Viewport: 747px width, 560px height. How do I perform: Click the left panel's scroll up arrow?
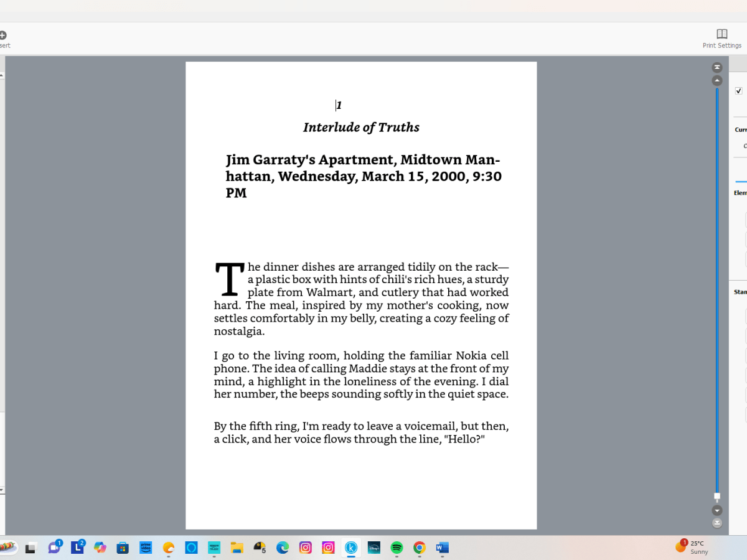point(2,75)
